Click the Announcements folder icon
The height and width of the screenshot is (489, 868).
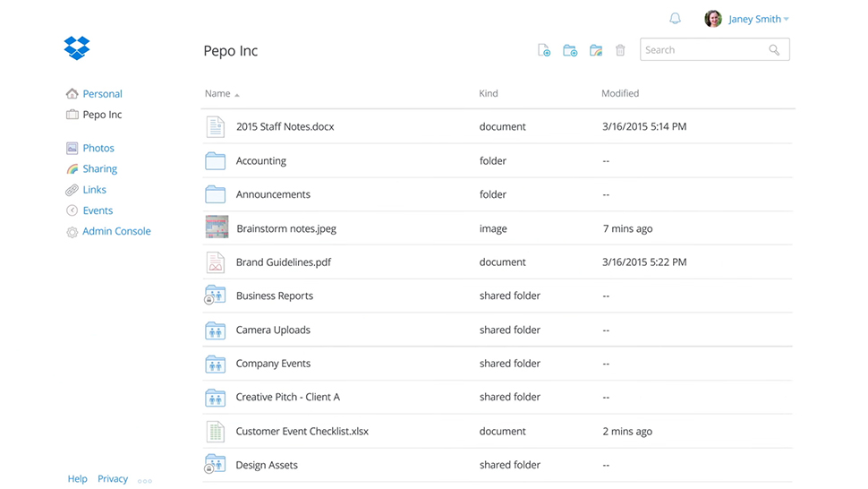[216, 194]
